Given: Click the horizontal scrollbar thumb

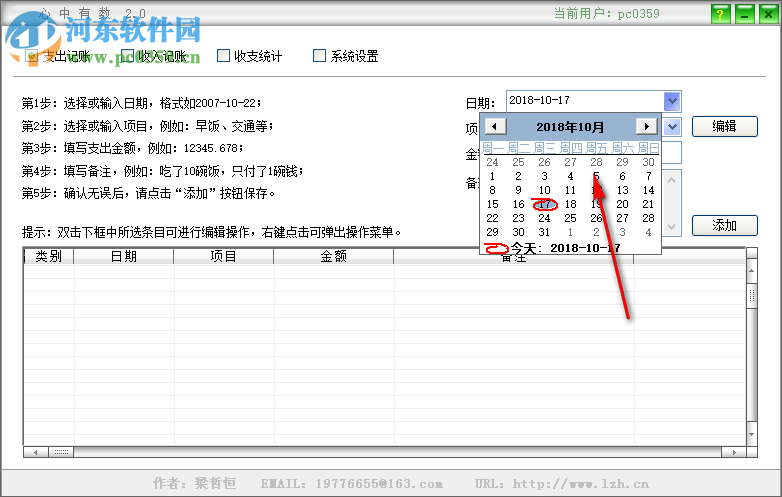Looking at the screenshot, I should click(x=61, y=452).
